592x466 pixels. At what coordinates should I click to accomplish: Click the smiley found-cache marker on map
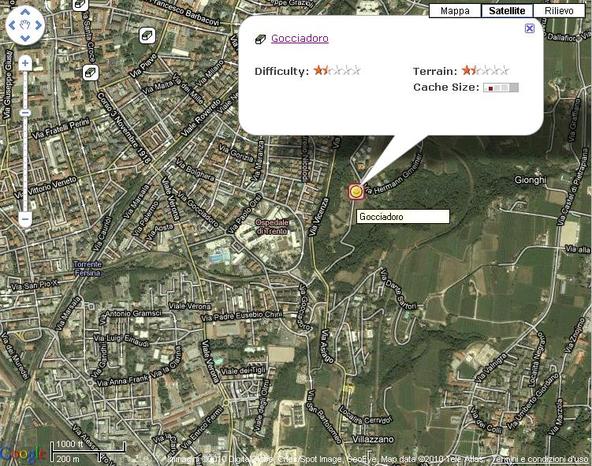(x=356, y=191)
